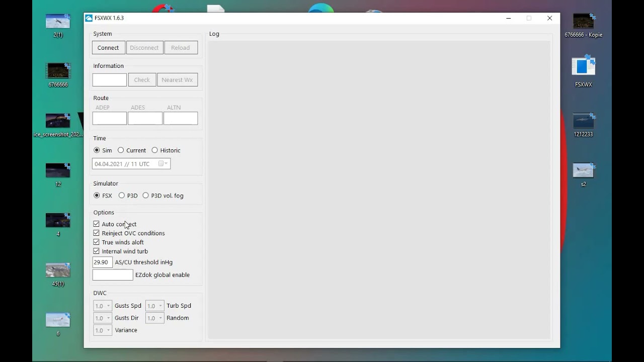Open the Random dropdown
The height and width of the screenshot is (362, 644).
[155, 318]
